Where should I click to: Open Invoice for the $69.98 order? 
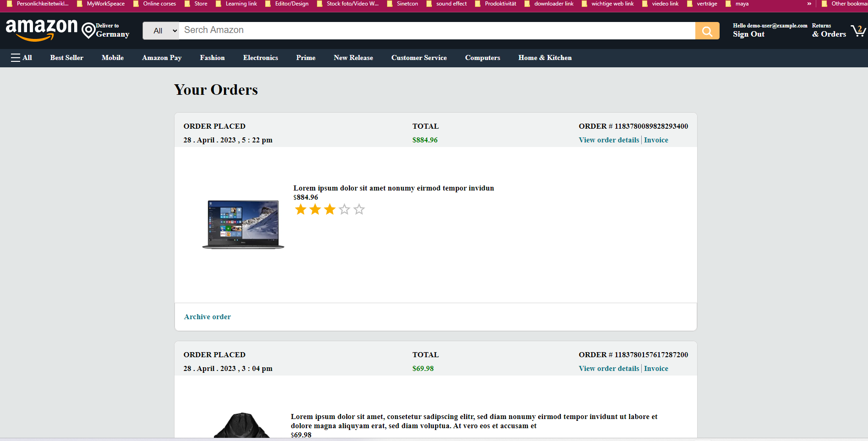[656, 369]
